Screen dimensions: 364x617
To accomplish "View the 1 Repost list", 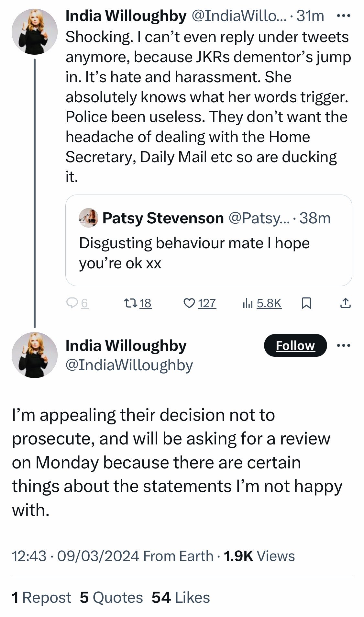I will tap(41, 598).
